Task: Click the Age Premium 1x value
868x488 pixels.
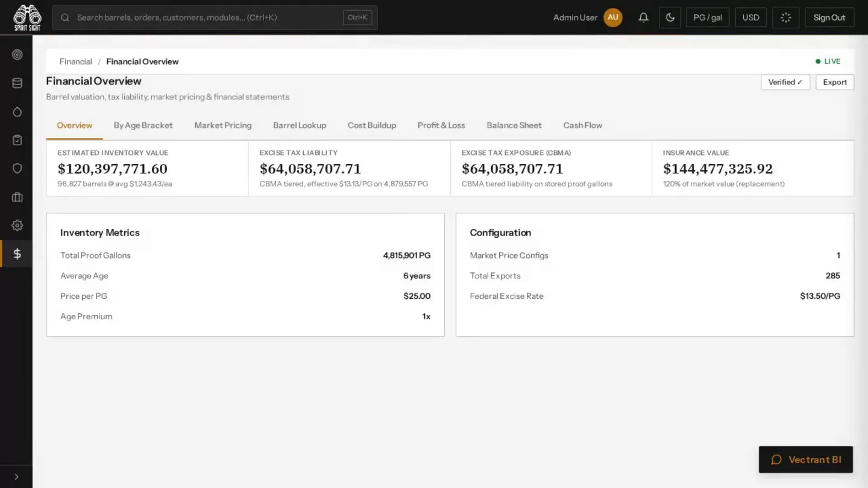Action: [426, 317]
